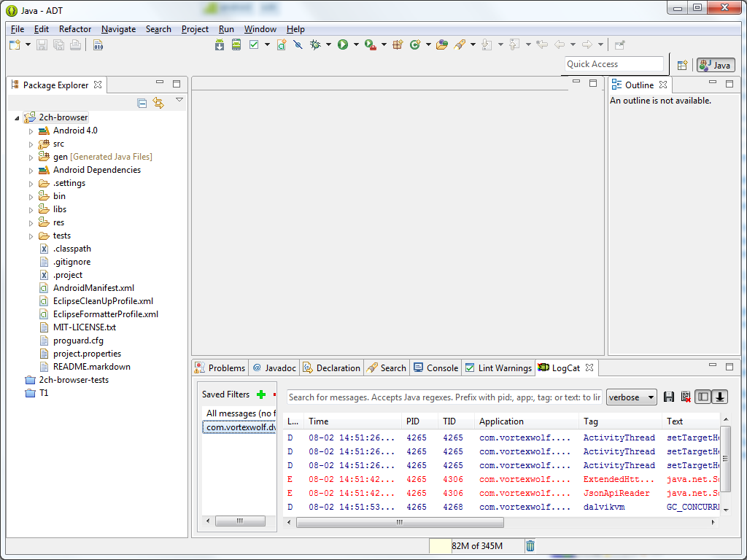Export LogCat messages with the save icon
Screen dimensions: 747x560
click(669, 397)
